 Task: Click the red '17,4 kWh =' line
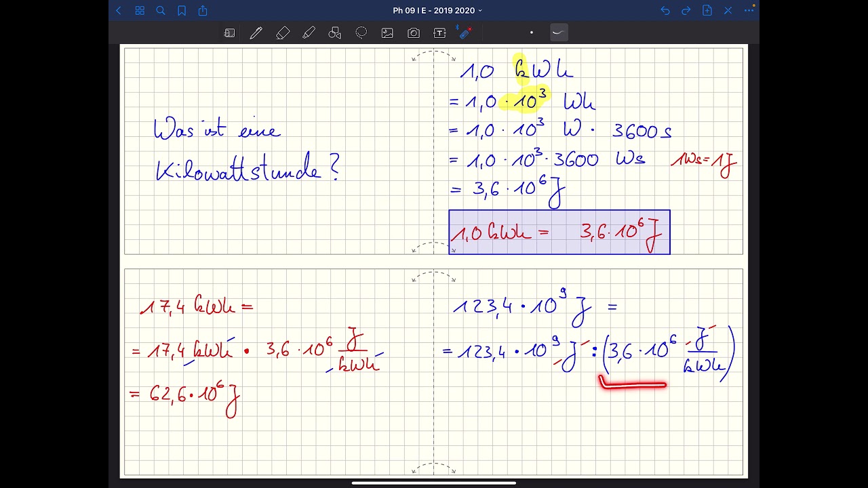[197, 306]
